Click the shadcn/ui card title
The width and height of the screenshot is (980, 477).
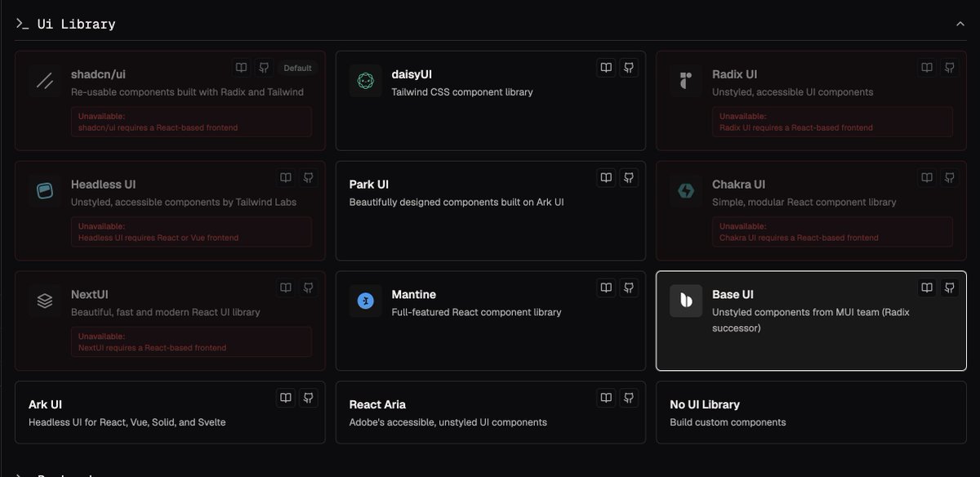(98, 74)
